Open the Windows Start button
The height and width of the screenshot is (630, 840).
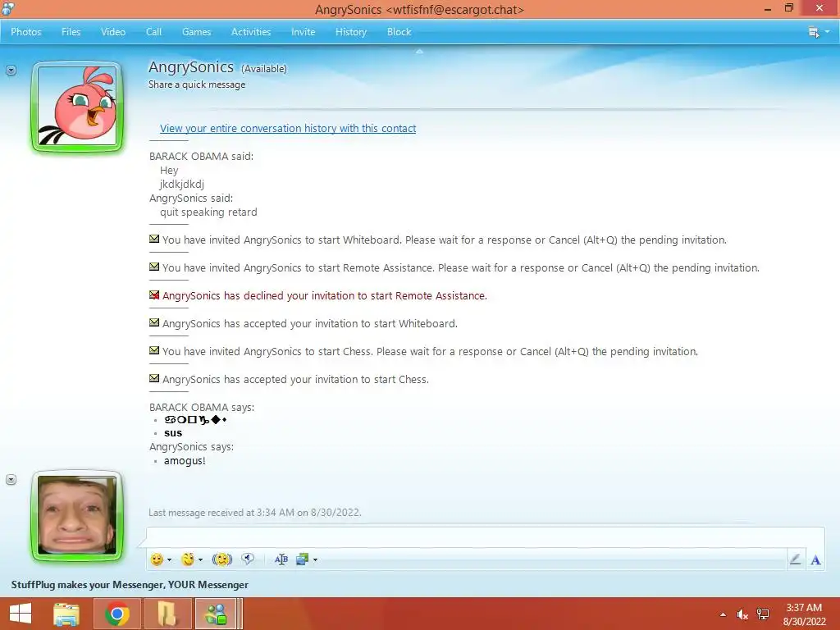coord(21,614)
